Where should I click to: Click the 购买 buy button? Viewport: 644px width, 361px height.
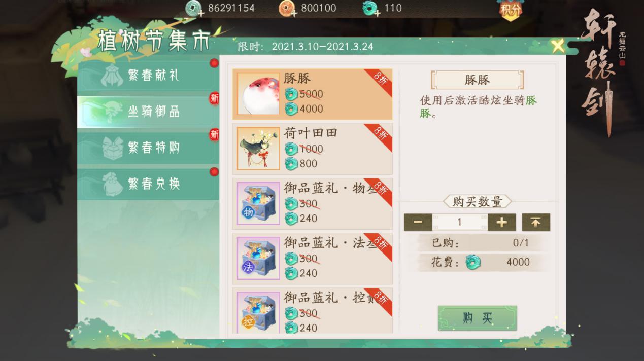(x=478, y=318)
